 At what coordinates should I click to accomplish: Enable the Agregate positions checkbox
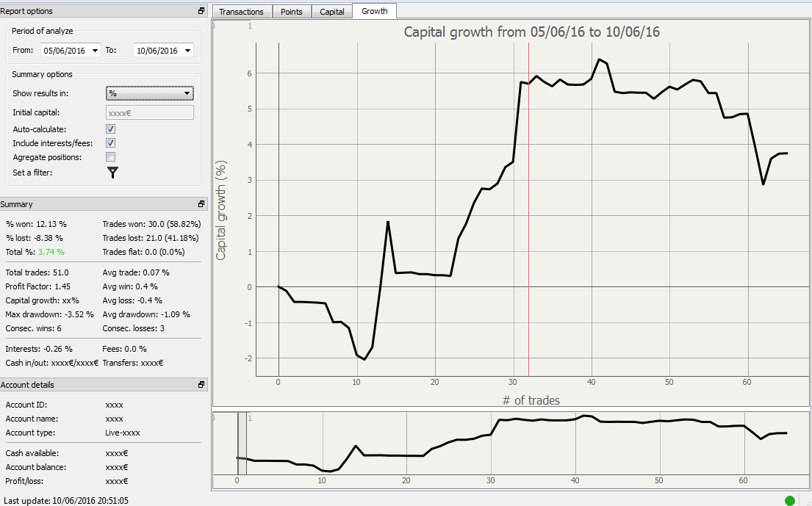110,156
